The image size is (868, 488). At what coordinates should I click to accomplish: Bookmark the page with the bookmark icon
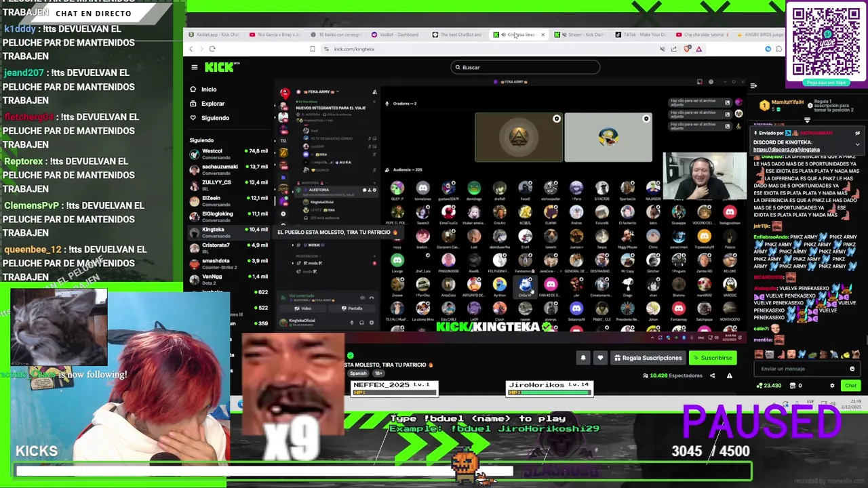tap(312, 49)
